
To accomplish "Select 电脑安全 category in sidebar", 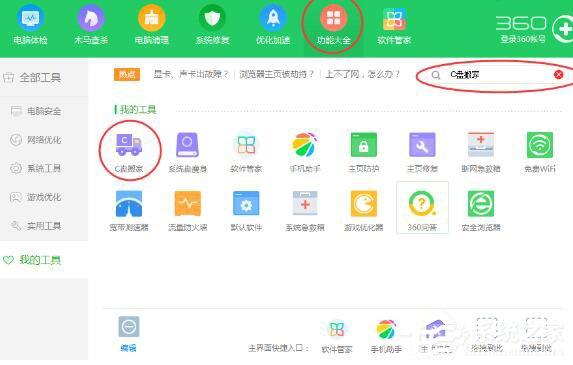I will pos(36,111).
